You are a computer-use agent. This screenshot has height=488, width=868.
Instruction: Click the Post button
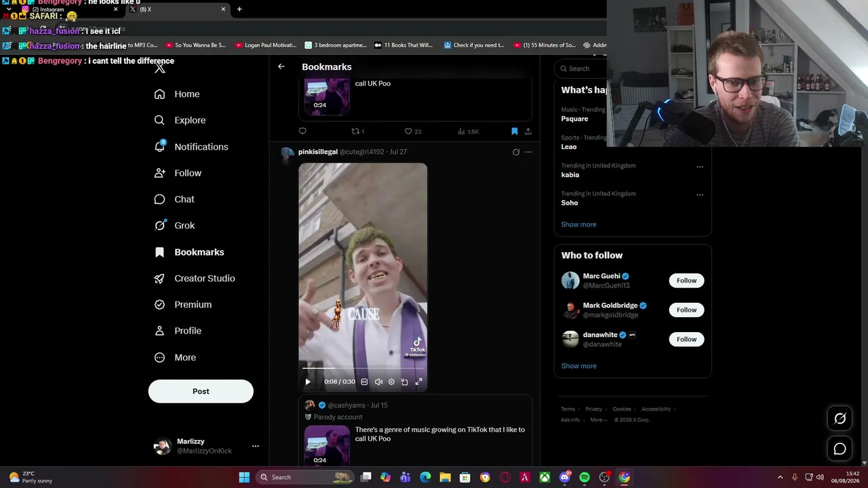[x=201, y=391]
